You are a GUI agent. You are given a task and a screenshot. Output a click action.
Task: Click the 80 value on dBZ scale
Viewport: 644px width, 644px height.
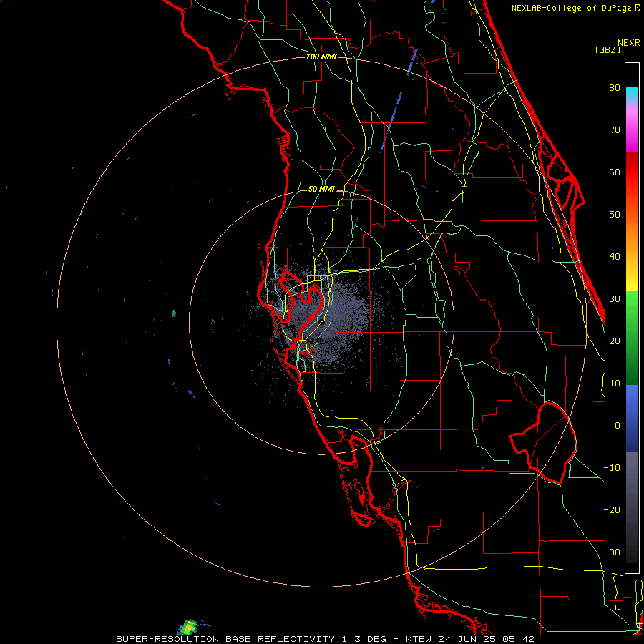[615, 87]
